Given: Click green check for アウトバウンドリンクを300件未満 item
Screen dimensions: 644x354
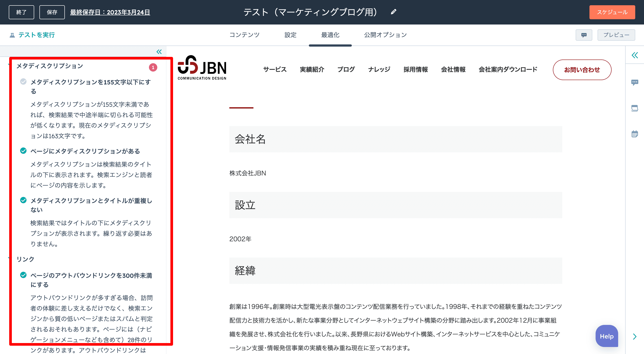Looking at the screenshot, I should pos(23,275).
